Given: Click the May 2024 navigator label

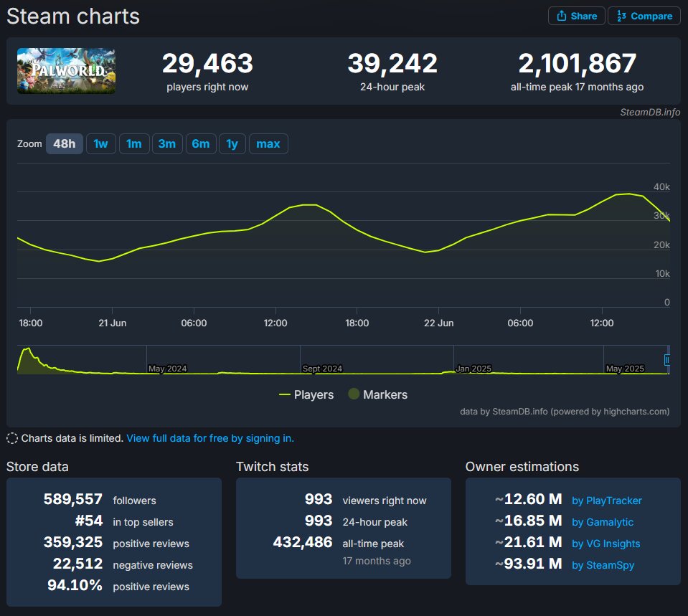Looking at the screenshot, I should pyautogui.click(x=168, y=369).
